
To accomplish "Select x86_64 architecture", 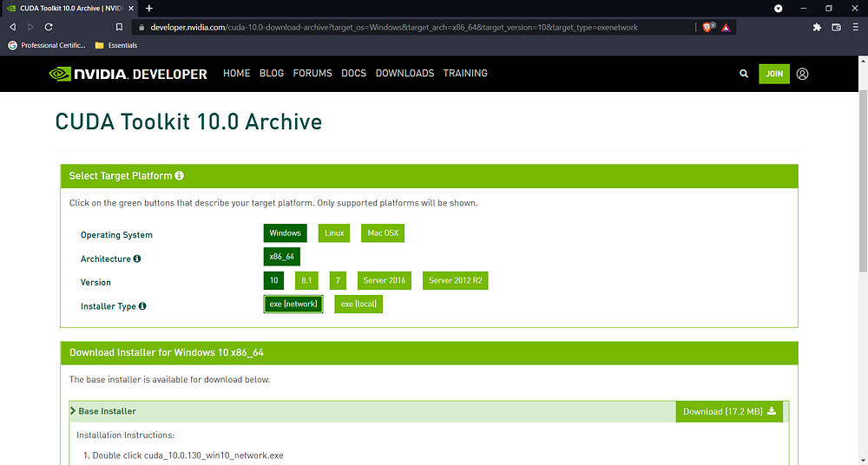I will coord(282,257).
